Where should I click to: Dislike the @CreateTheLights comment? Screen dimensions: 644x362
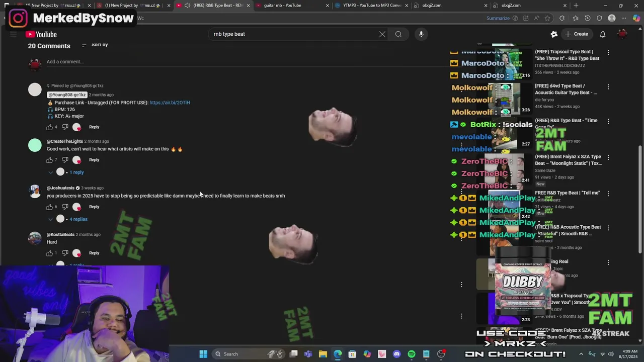[65, 160]
